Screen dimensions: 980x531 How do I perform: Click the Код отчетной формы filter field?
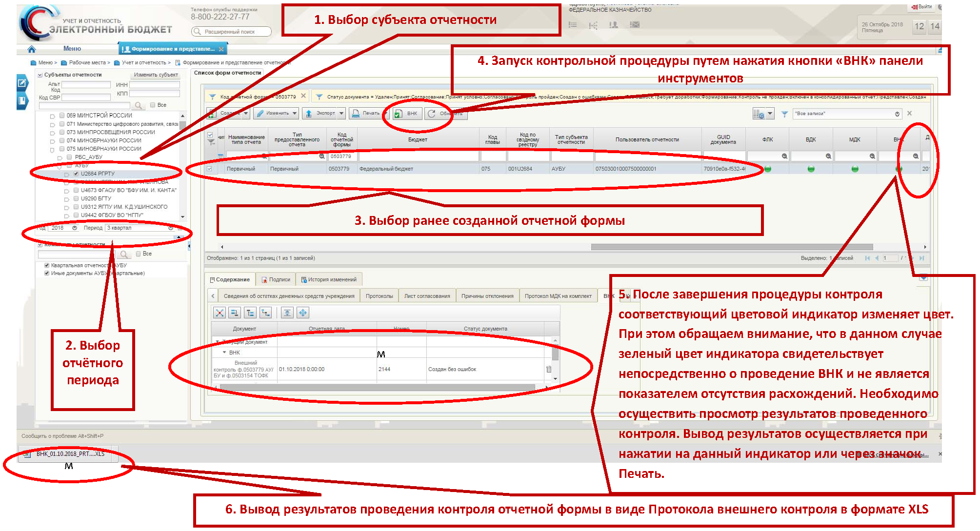(x=343, y=157)
